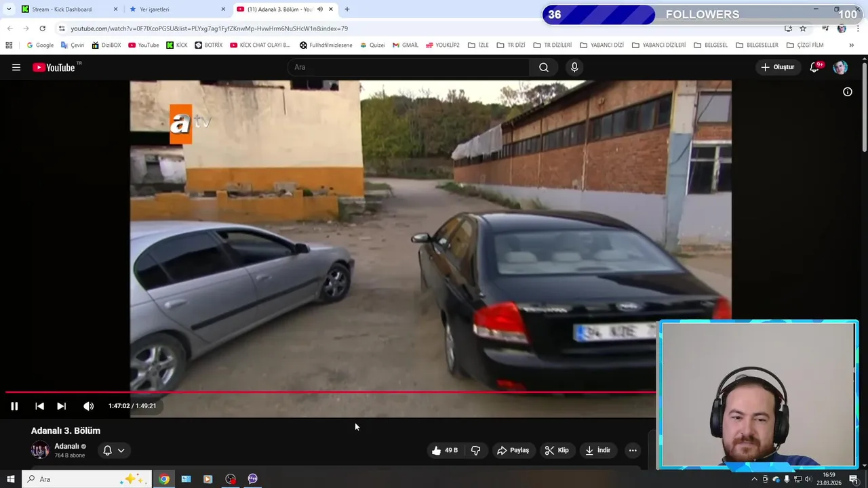This screenshot has width=868, height=488.
Task: Share the video via Paylaş
Action: (x=513, y=450)
